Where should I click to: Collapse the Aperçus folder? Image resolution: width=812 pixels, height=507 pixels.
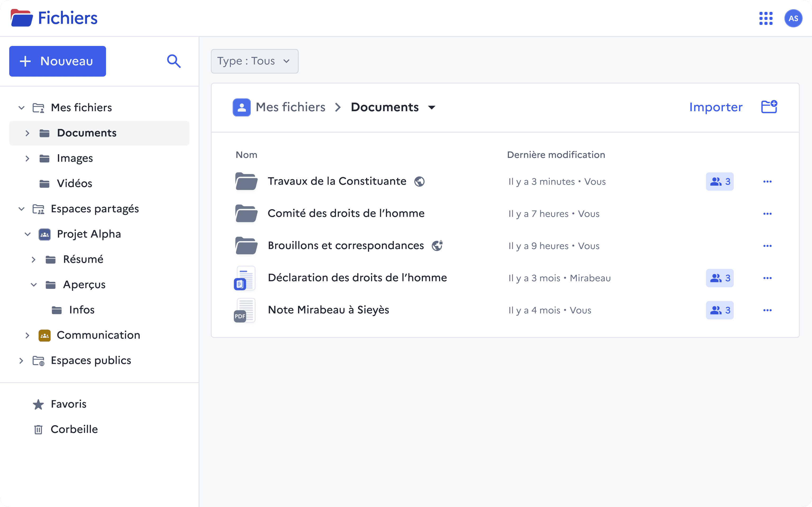coord(34,285)
